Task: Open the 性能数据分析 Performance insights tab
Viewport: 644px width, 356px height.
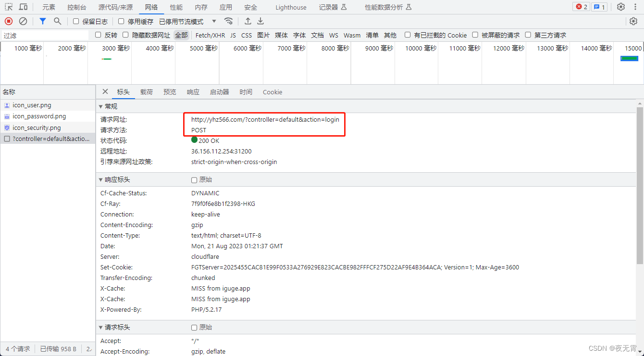Action: [388, 7]
